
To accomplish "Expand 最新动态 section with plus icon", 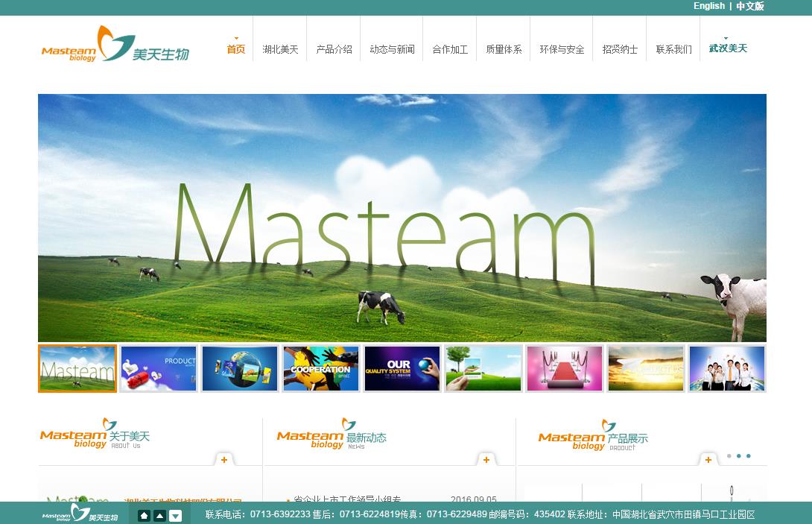I will [x=486, y=460].
